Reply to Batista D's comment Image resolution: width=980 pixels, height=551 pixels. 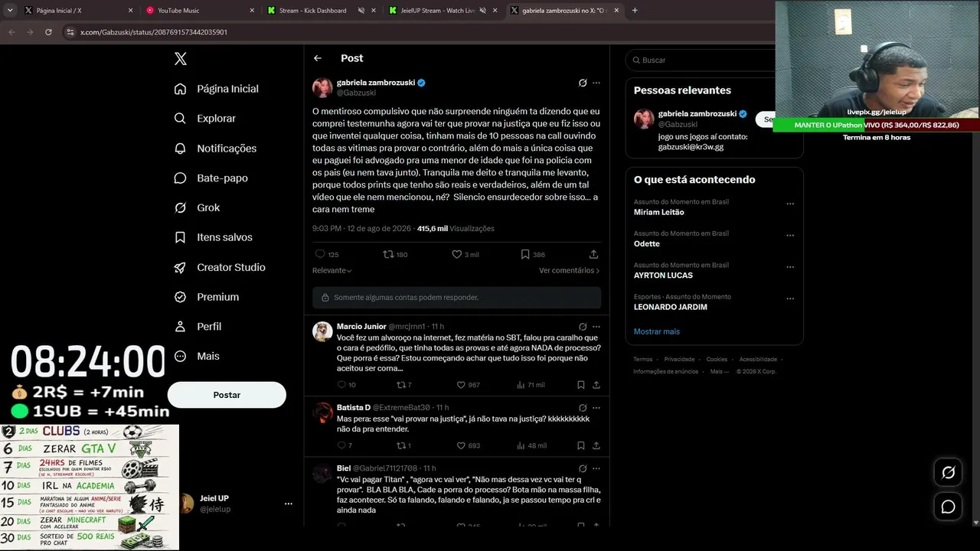click(341, 445)
